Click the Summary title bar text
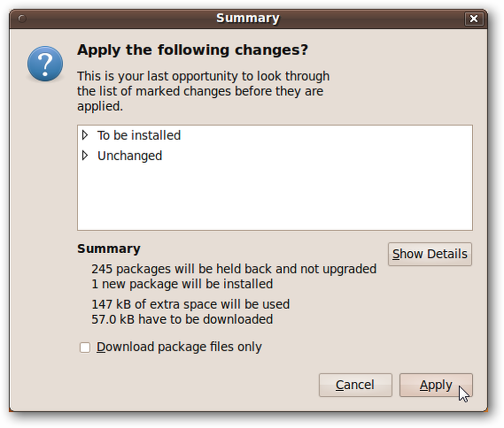Screen dimensions: 504x428 coord(248,18)
